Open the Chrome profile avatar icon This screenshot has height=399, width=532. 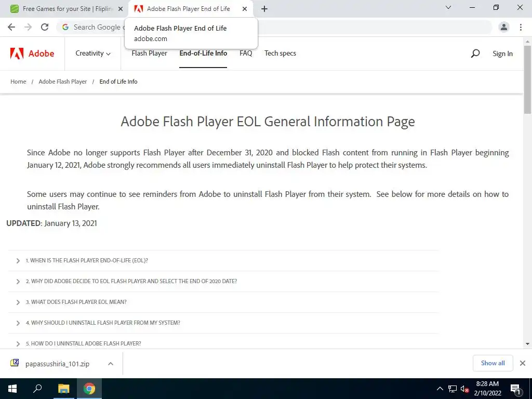click(504, 27)
